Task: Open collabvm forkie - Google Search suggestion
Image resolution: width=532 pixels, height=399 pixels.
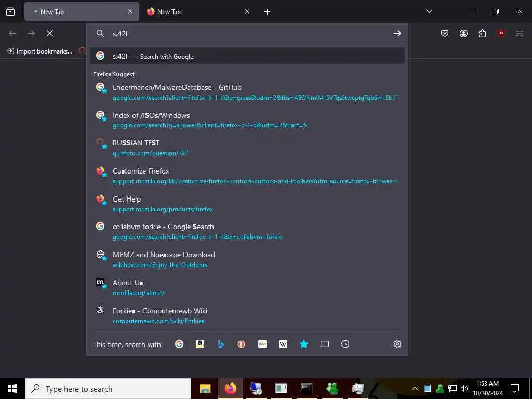Action: click(247, 232)
